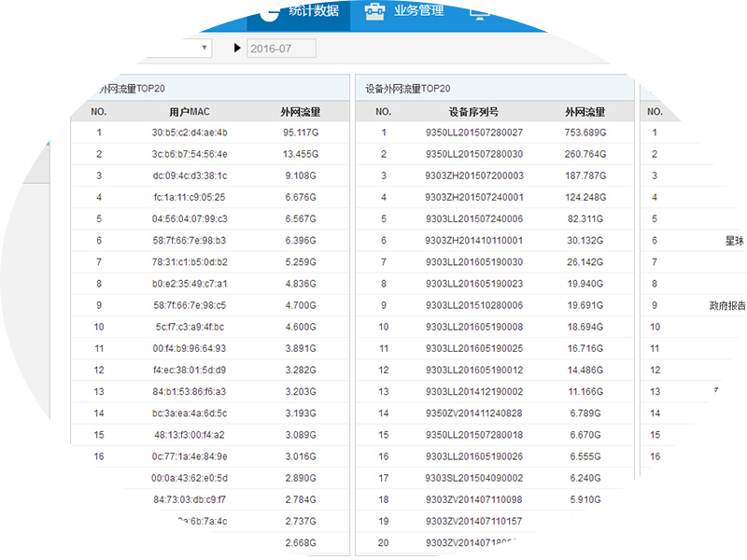Select MAC 3c:b6:b7:54:56:4e
747x560 pixels.
pyautogui.click(x=190, y=154)
